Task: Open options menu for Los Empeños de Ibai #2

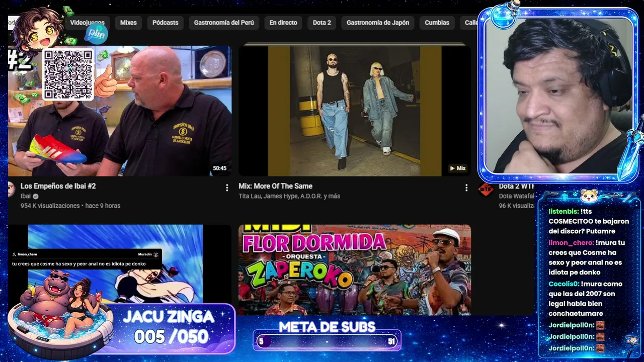Action: 227,188
